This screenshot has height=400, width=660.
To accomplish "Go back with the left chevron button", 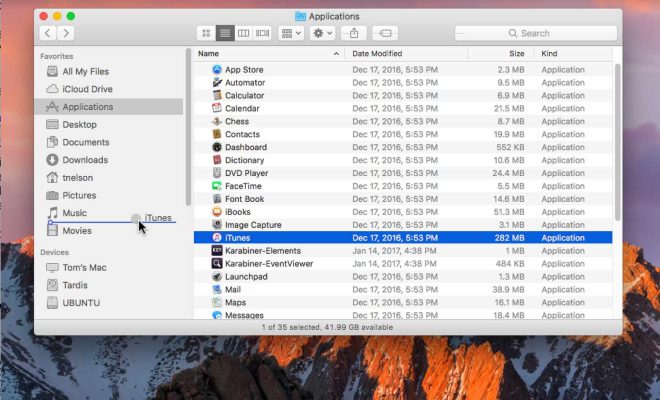I will [48, 33].
